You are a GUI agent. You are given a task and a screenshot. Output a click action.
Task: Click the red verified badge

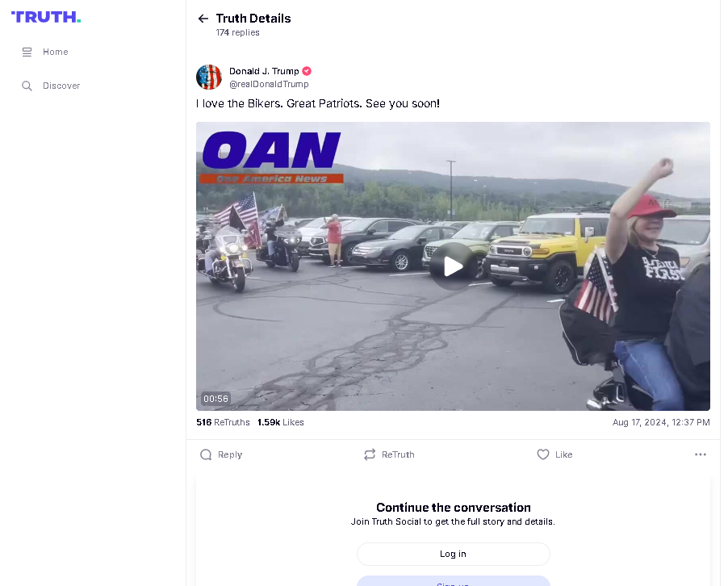(307, 71)
